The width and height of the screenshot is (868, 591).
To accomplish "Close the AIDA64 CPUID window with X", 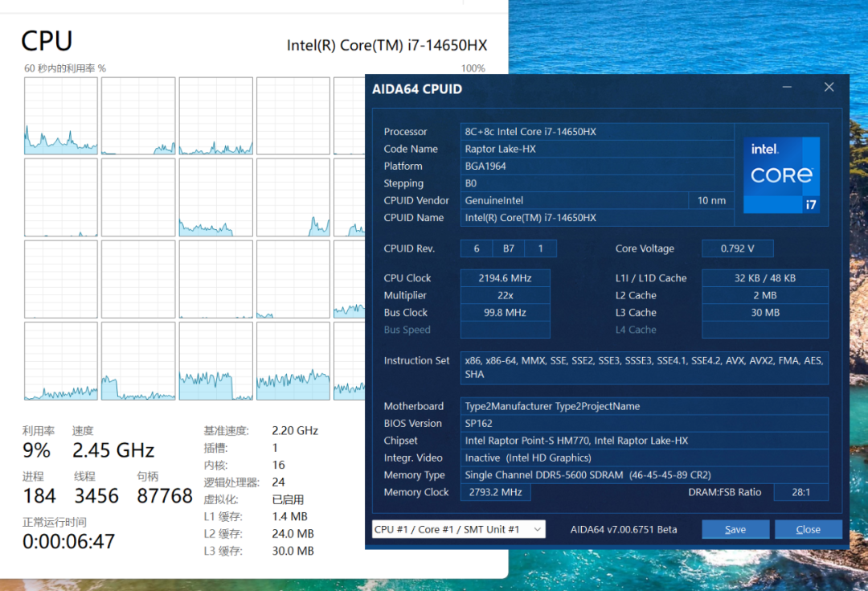I will click(x=829, y=88).
